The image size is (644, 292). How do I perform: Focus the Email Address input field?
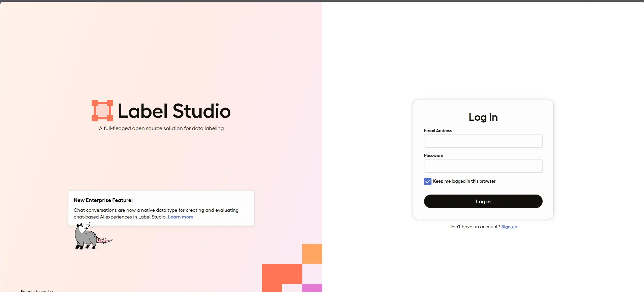pos(483,141)
